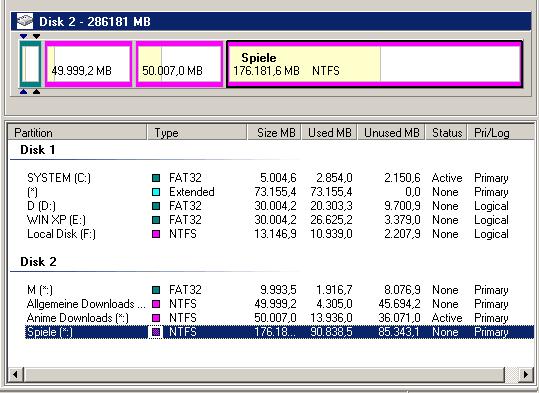Click the magenta swatch for Local Disk (F:)
Viewport: 539px width, 393px height.
coord(156,234)
